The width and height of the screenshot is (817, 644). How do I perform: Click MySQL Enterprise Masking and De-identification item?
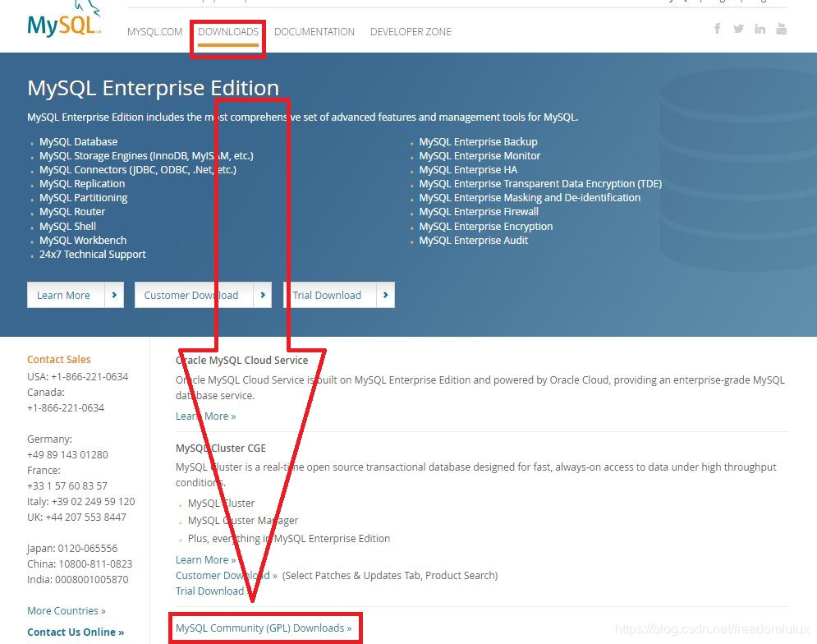click(x=530, y=198)
